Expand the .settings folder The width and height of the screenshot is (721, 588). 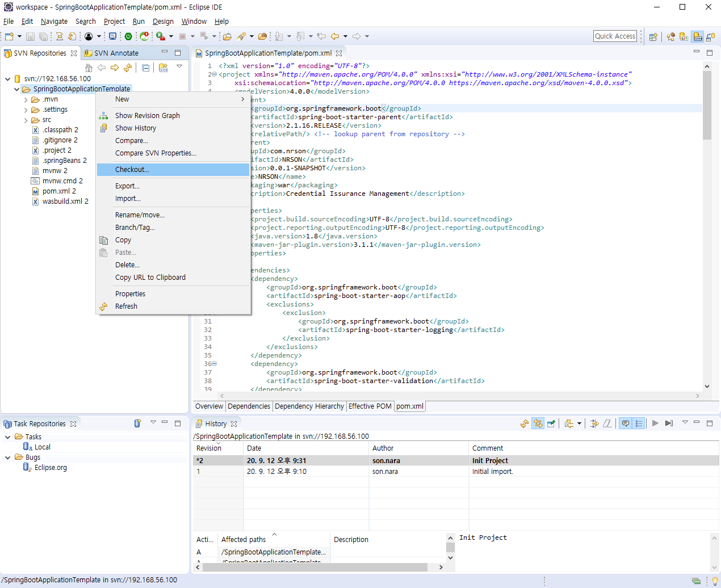coord(26,110)
